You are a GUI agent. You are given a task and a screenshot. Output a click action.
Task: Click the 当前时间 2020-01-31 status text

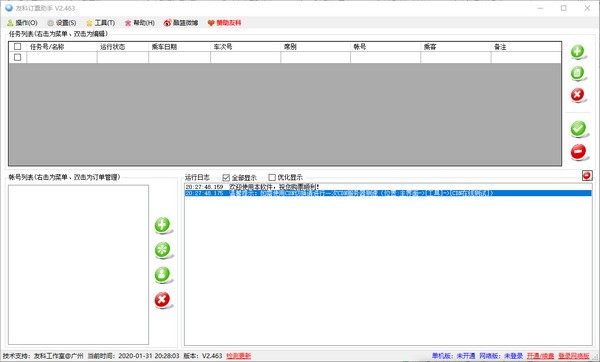point(133,356)
